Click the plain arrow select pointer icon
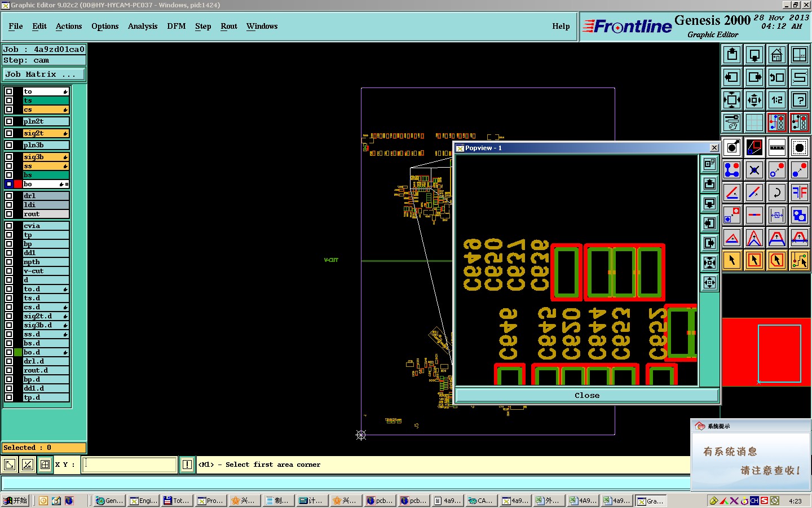The height and width of the screenshot is (508, 812). point(732,260)
